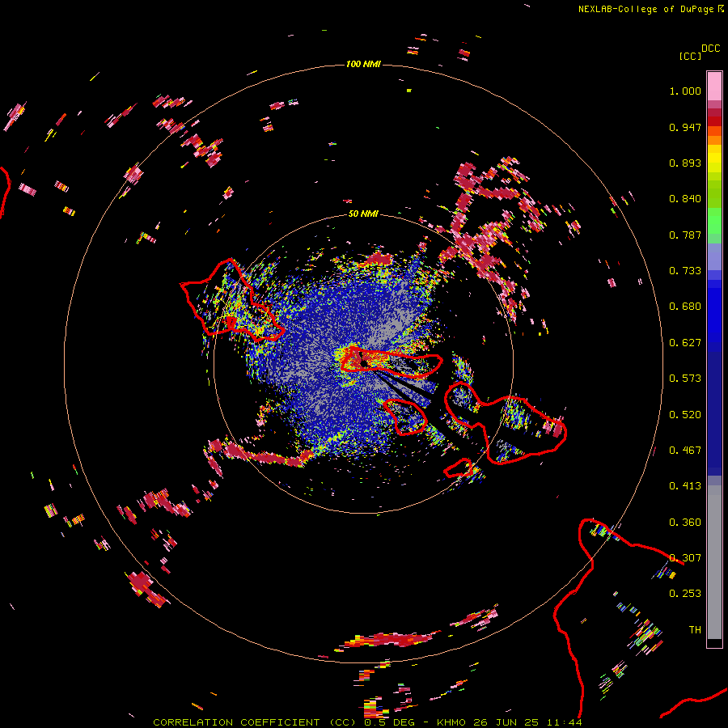Screen dimensions: 728x728
Task: Click the pink top segment of color bar
Action: tap(714, 87)
